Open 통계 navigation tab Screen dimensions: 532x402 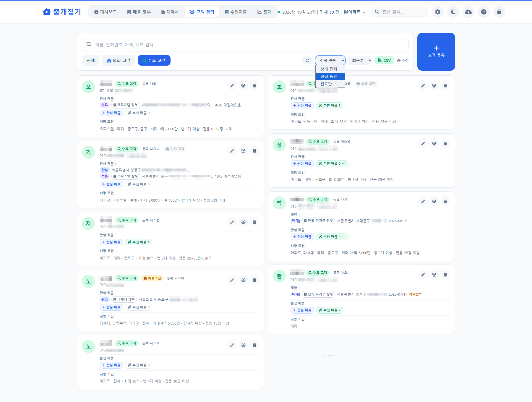[264, 12]
